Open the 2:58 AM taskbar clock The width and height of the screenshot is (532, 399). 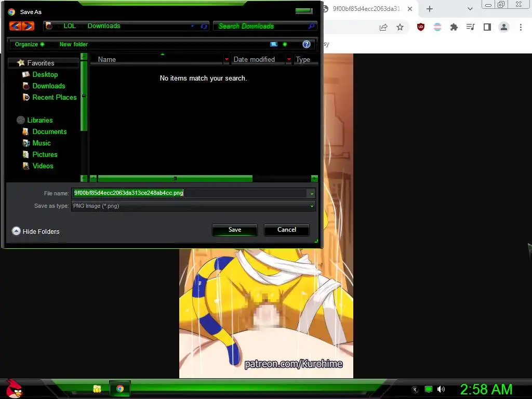point(486,390)
